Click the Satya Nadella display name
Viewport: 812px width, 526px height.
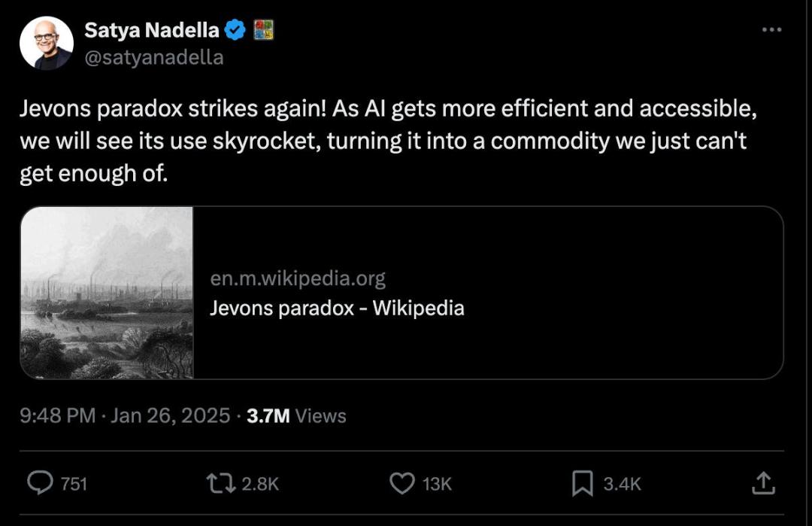point(152,30)
